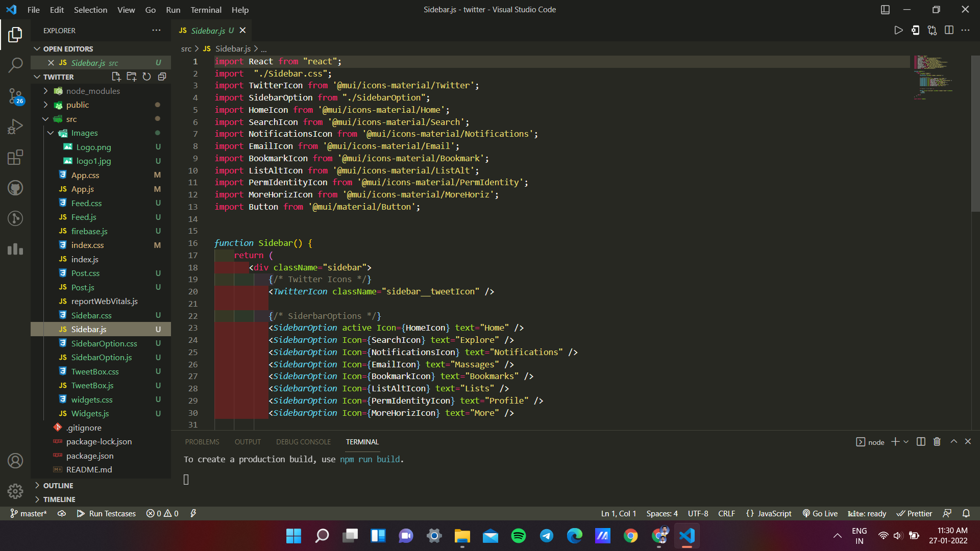Click master* branch in status bar
Screen dimensions: 980x551
[x=29, y=513]
